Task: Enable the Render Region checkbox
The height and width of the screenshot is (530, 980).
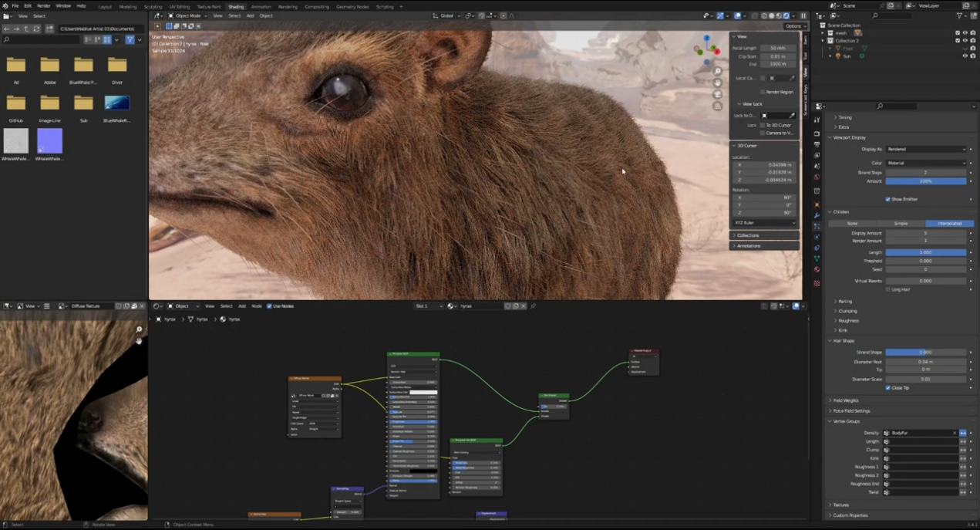Action: pyautogui.click(x=763, y=92)
